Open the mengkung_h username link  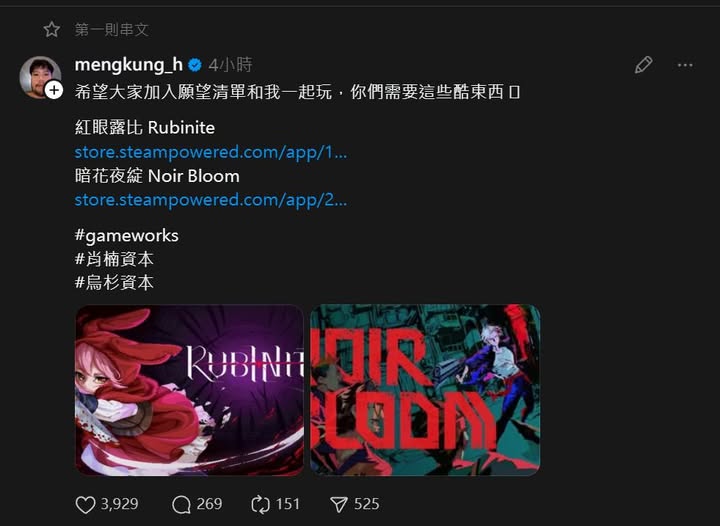click(129, 65)
